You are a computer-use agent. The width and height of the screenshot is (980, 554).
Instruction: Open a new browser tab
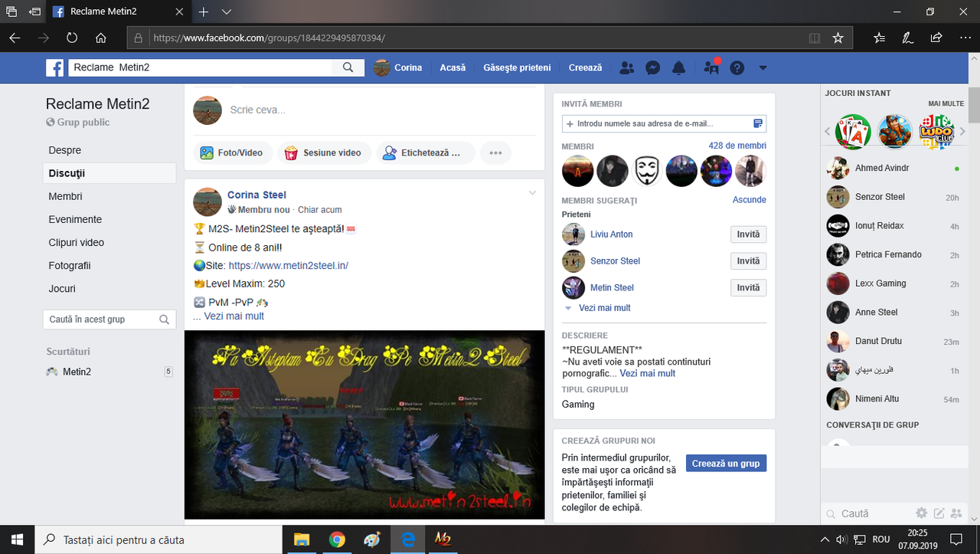pos(204,12)
